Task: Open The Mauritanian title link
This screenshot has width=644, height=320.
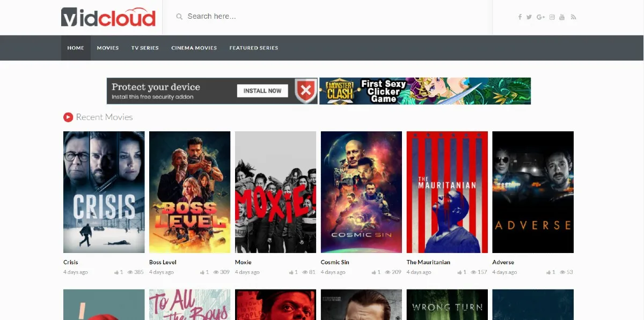Action: click(428, 262)
